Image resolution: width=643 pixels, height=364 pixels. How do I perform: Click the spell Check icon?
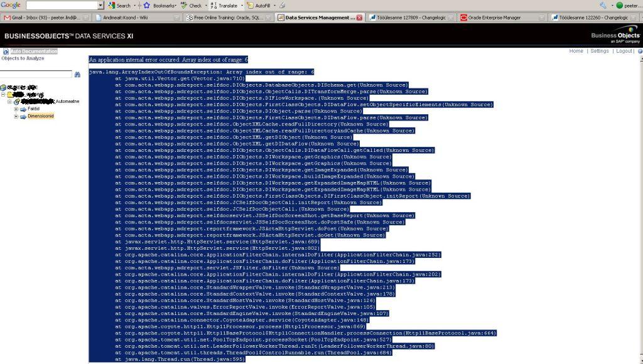coord(184,5)
